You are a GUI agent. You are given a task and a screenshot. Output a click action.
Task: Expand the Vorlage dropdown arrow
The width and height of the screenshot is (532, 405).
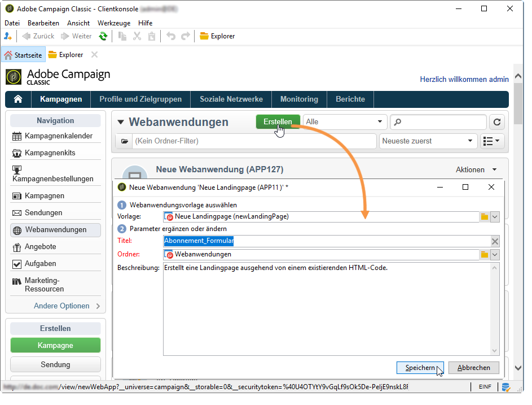click(495, 217)
